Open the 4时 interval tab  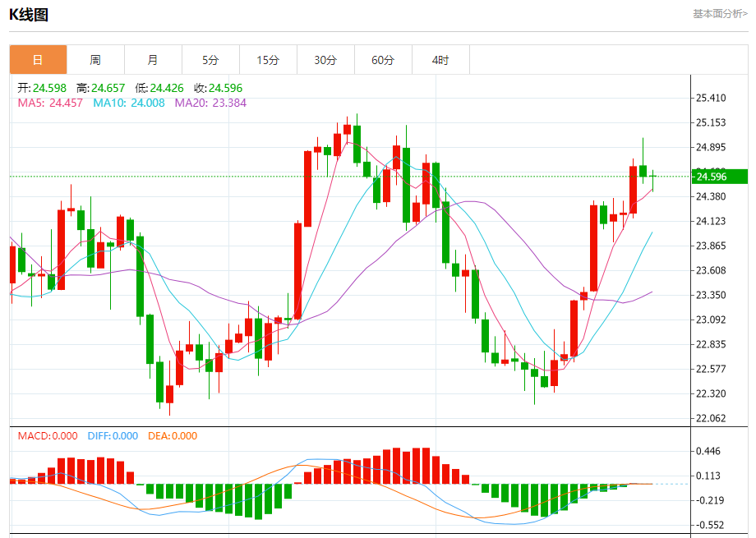tap(440, 60)
